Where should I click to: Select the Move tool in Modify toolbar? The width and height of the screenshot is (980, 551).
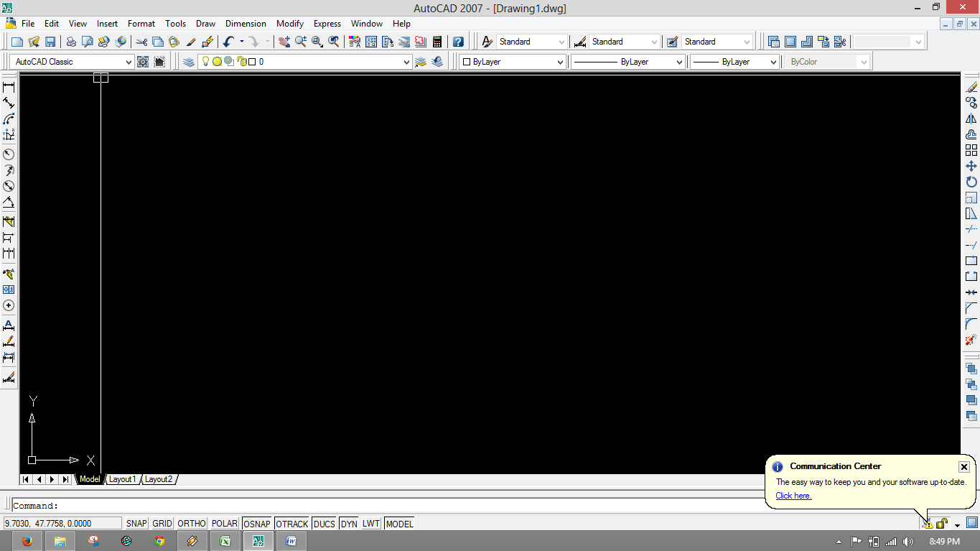point(971,166)
